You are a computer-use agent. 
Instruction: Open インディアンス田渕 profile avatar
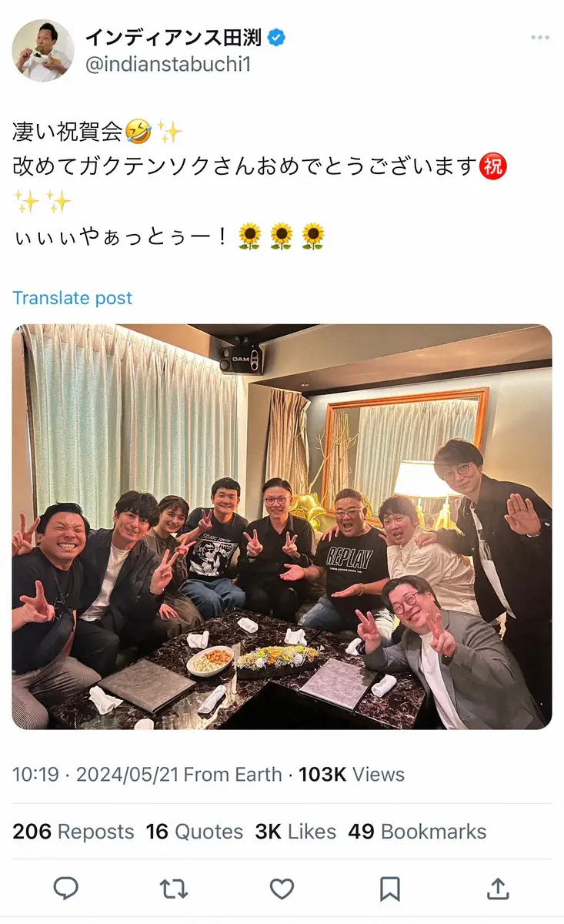[x=43, y=51]
